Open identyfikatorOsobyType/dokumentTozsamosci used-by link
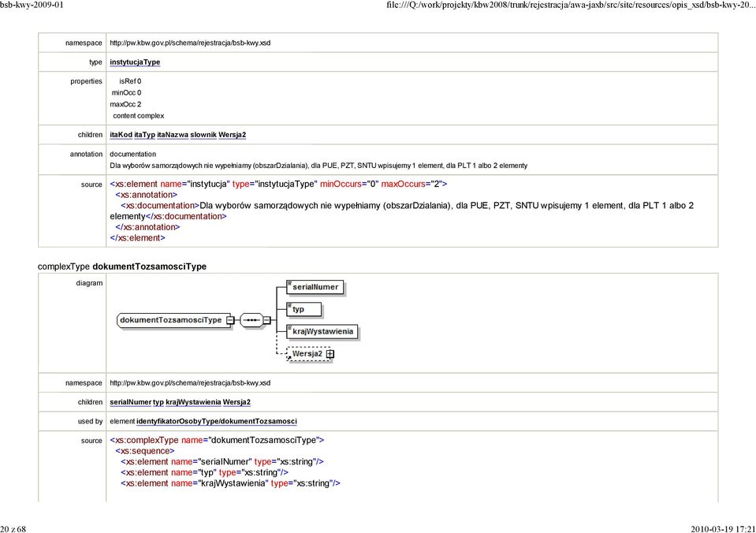This screenshot has width=756, height=533. click(x=217, y=422)
